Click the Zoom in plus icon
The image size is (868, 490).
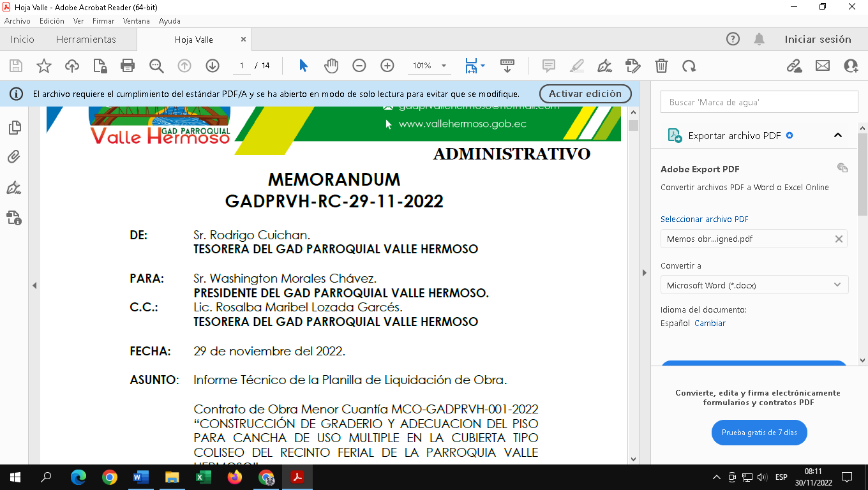click(387, 66)
